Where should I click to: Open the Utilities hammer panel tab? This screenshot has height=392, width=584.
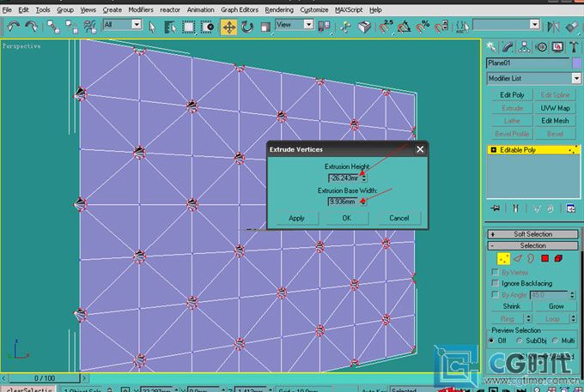[574, 47]
